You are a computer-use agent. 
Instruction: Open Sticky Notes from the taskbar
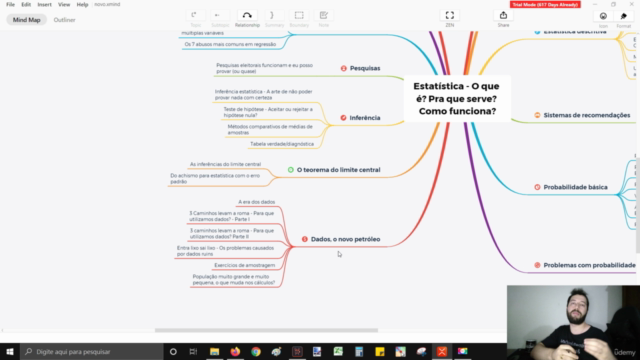point(380,351)
